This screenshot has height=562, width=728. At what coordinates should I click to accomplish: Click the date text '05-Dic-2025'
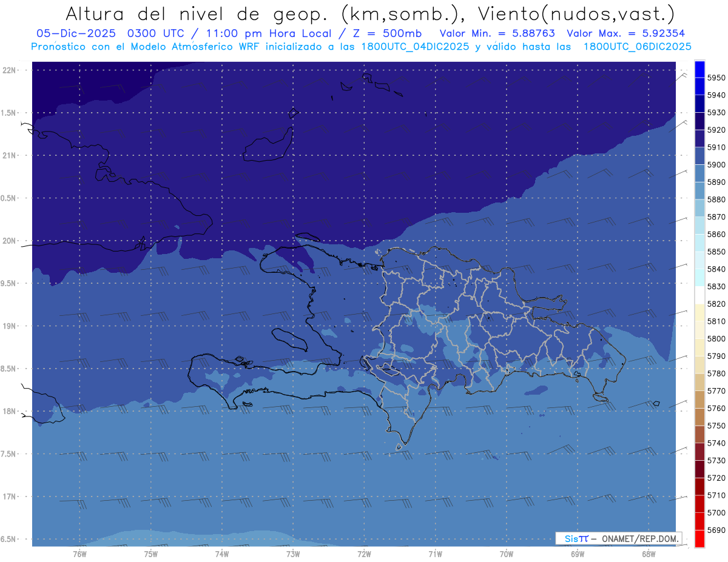(76, 33)
